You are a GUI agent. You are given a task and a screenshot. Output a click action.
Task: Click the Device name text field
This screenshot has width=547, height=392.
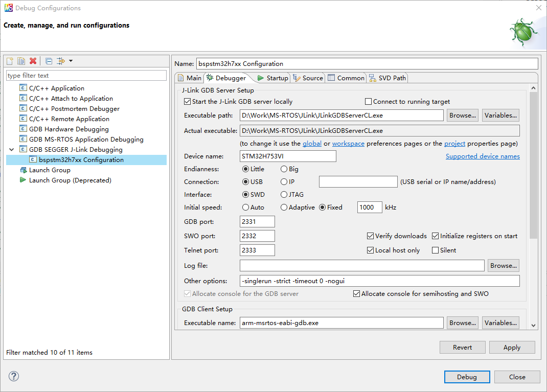click(x=287, y=156)
